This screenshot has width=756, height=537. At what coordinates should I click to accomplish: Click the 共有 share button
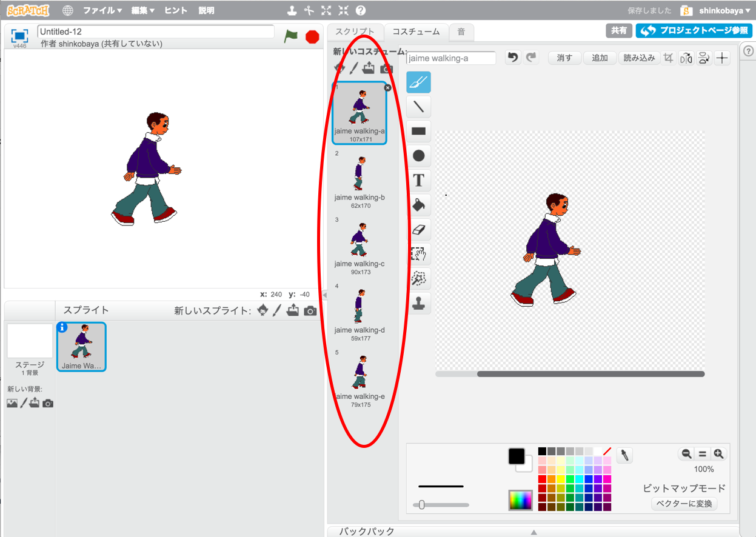click(x=619, y=30)
